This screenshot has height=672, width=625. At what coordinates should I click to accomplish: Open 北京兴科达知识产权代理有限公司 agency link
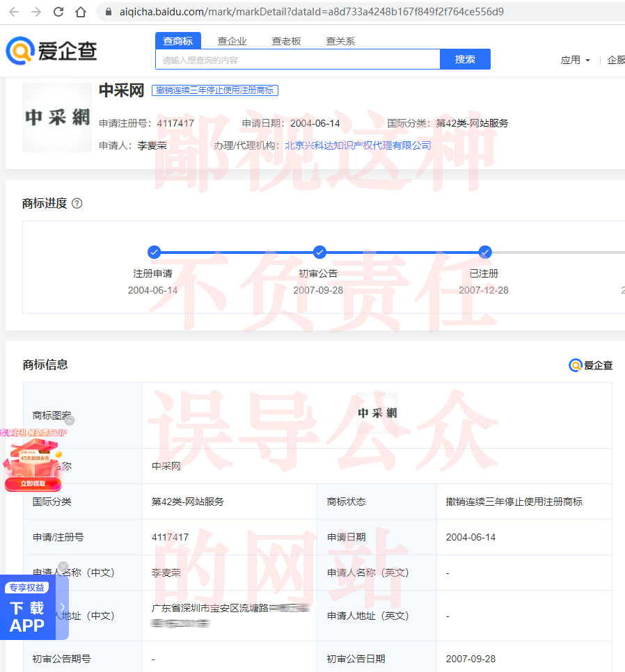tap(358, 145)
